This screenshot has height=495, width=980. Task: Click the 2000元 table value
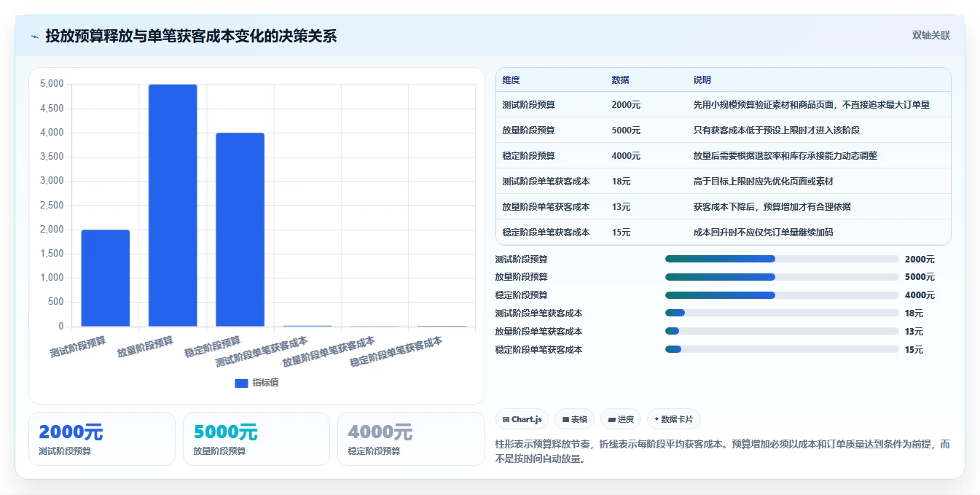(626, 105)
